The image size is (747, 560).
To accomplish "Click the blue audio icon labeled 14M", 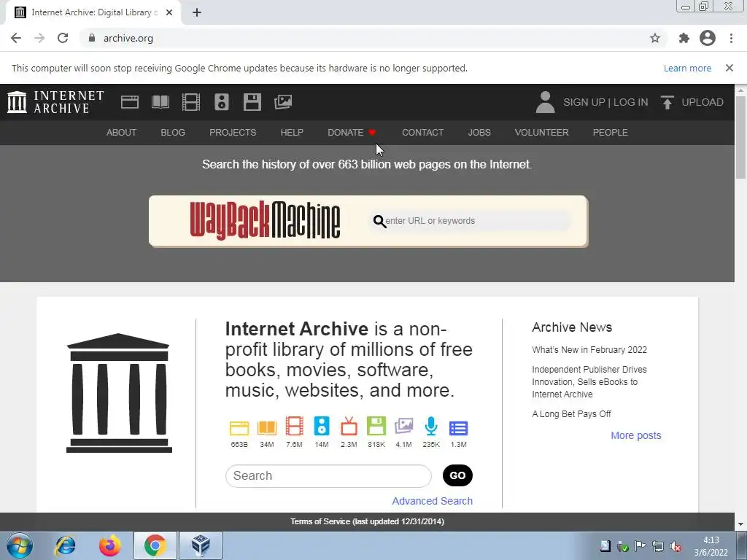I will [x=322, y=426].
